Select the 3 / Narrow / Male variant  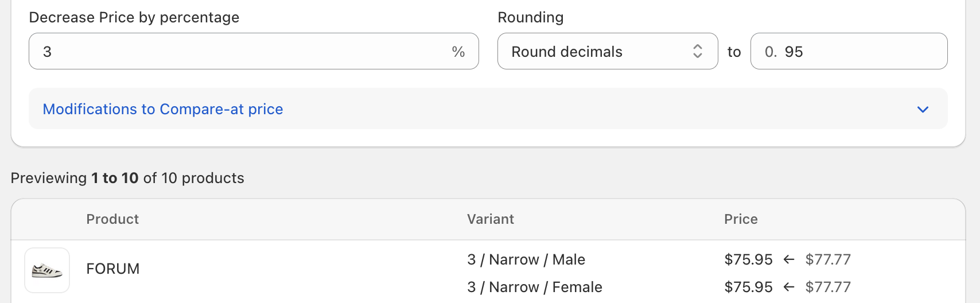point(526,259)
